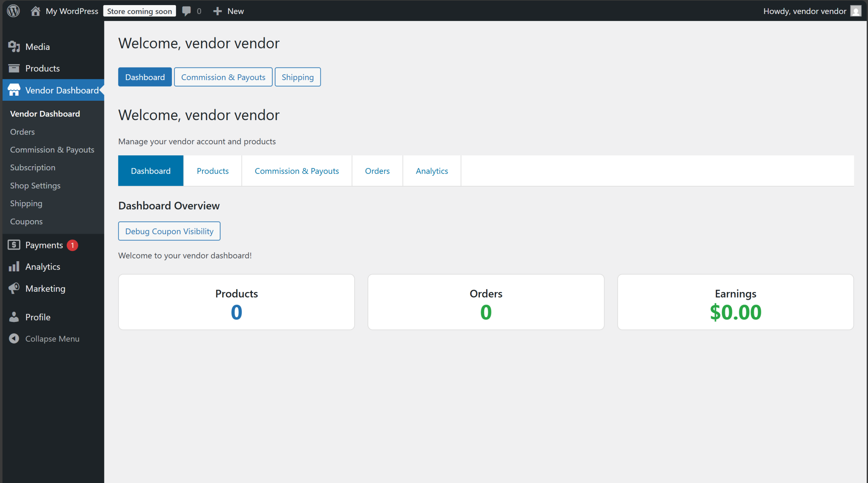Click "Manage your vendor account and products" text

(197, 141)
